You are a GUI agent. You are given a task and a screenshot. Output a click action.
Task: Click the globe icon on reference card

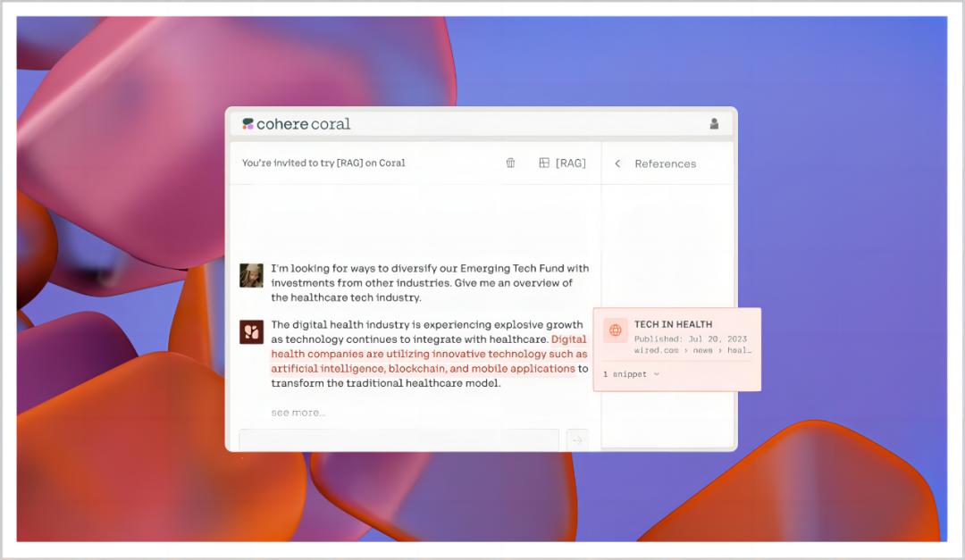(616, 330)
